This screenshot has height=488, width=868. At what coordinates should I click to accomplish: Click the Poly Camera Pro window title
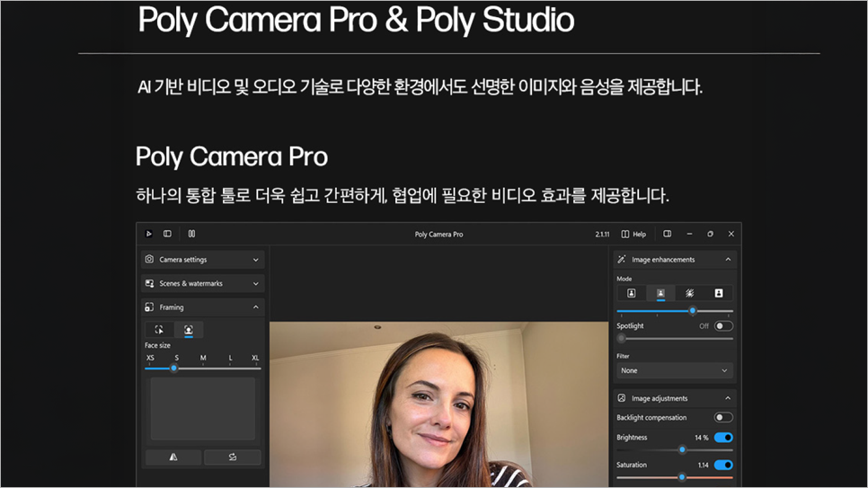pos(439,235)
